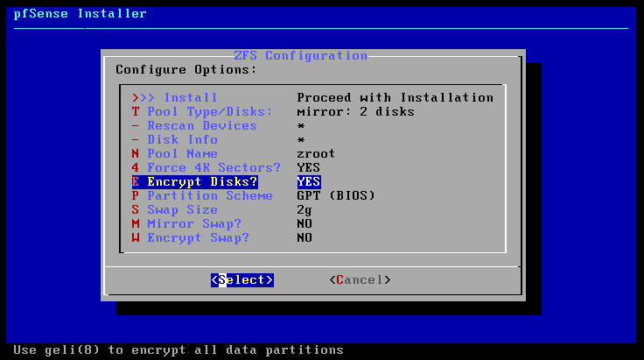
Task: Toggle Force 4K Sectors option
Action: (206, 167)
